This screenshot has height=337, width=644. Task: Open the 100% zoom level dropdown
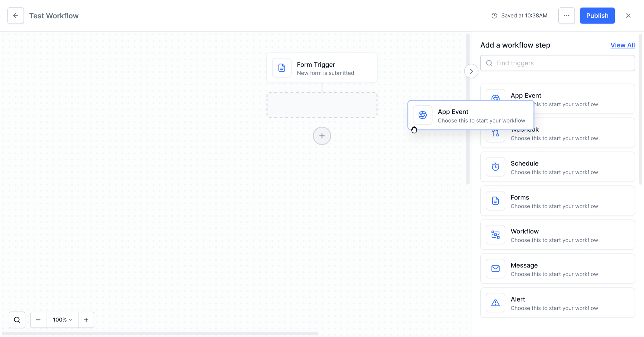click(63, 320)
